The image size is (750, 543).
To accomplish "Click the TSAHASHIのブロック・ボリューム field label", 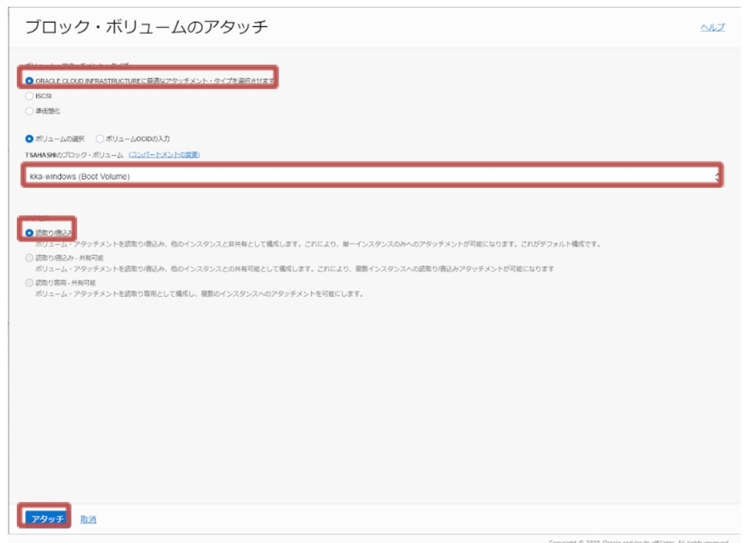I will pos(74,154).
